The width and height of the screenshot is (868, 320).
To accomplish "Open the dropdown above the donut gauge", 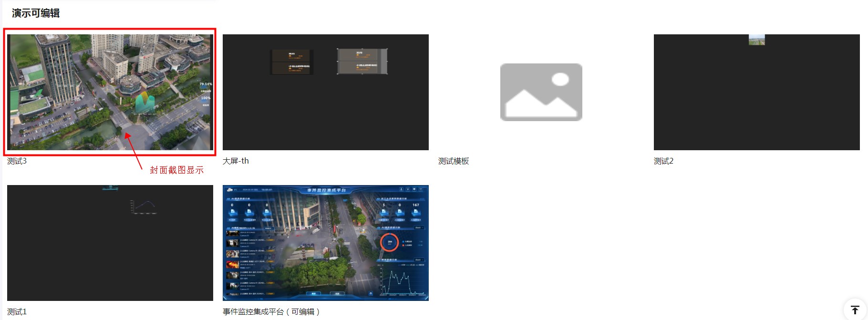I will (x=418, y=228).
